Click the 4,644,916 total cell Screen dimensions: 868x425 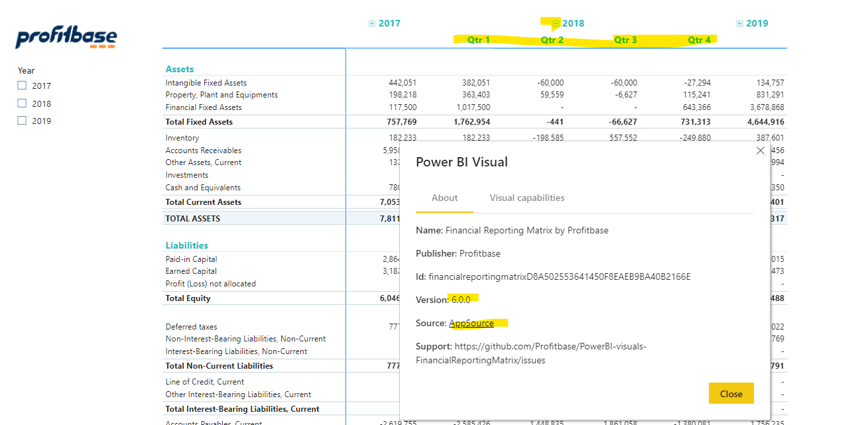point(766,122)
